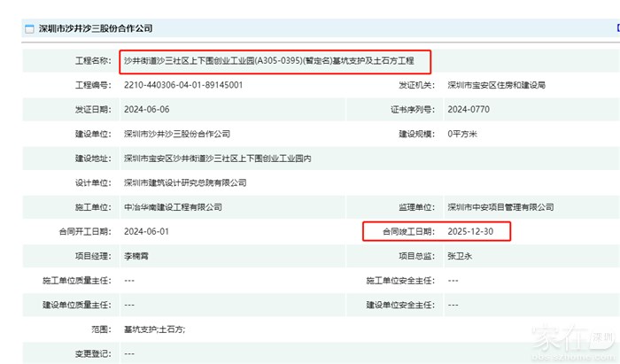Click the supervisor unit 深圳市中安项目管理有限公司

[x=500, y=207]
